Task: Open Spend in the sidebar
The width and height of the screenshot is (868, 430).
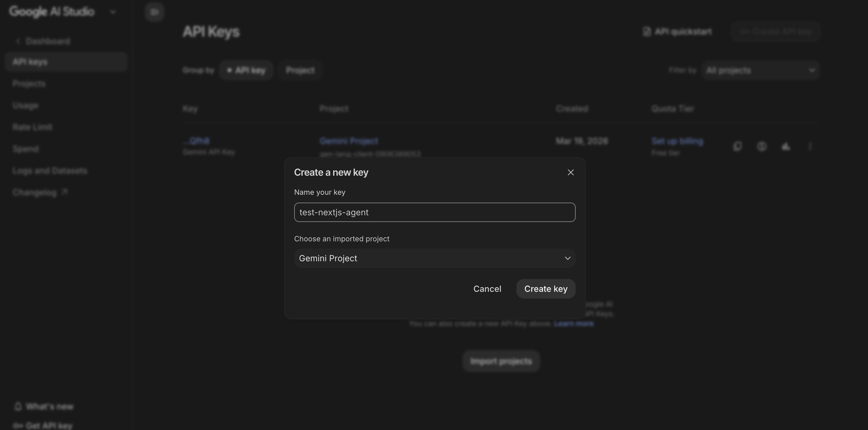Action: (x=25, y=149)
